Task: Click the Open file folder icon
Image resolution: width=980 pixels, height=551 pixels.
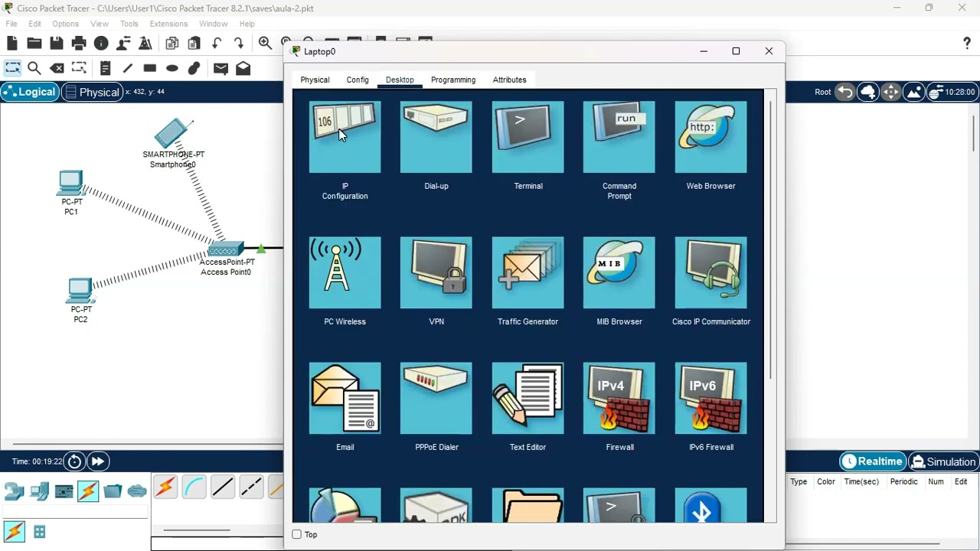Action: click(34, 44)
